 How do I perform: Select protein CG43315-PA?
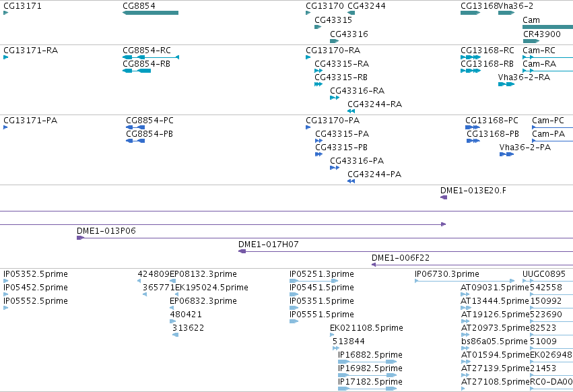342,134
